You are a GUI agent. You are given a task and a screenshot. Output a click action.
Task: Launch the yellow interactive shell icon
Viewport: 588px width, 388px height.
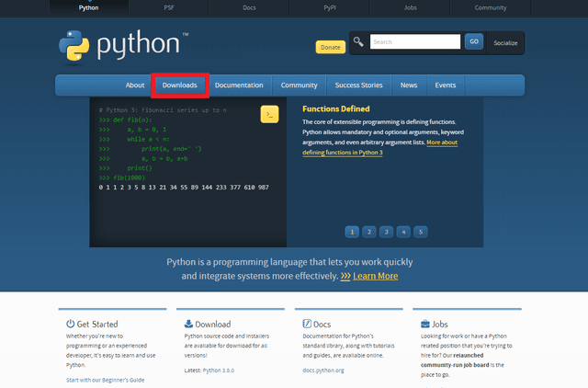click(x=269, y=114)
